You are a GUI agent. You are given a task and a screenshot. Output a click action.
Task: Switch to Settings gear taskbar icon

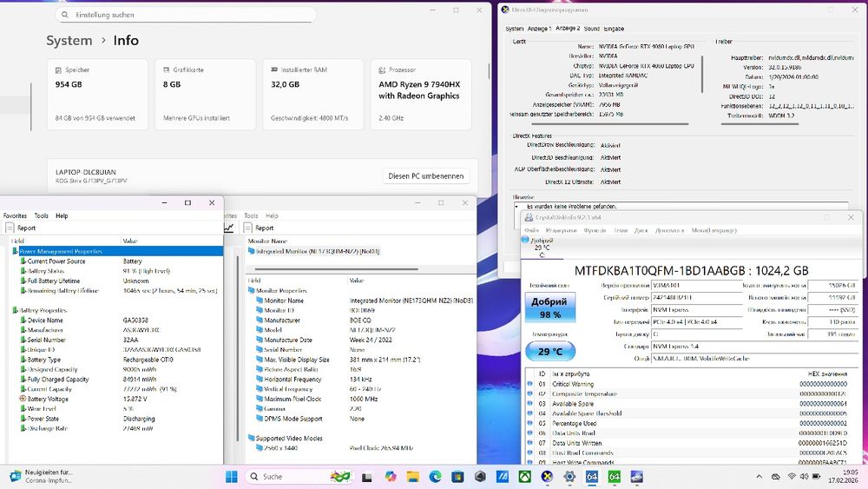pyautogui.click(x=569, y=476)
